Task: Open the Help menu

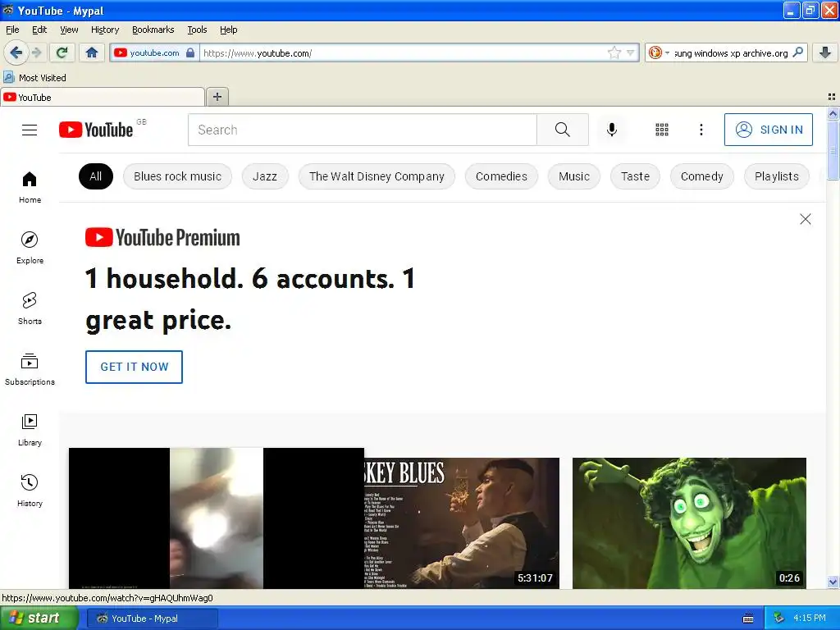Action: (x=229, y=30)
